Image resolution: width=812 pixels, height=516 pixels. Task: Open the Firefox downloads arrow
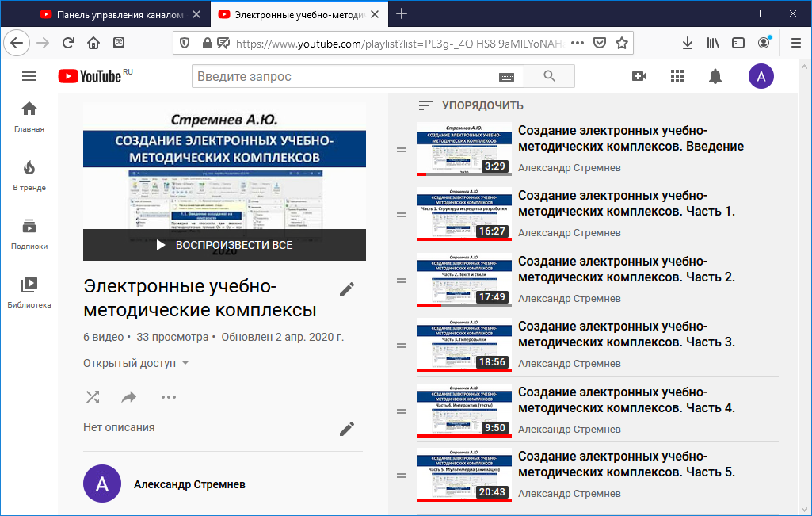(687, 43)
